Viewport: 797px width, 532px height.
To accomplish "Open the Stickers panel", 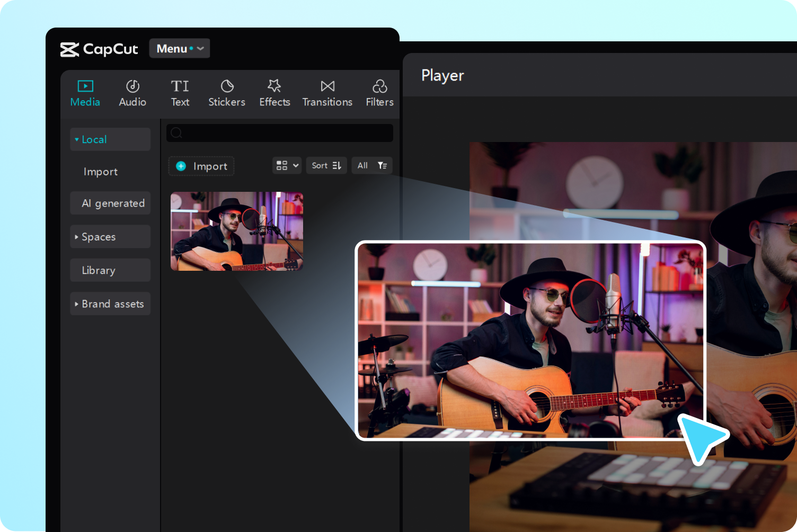I will pyautogui.click(x=226, y=93).
